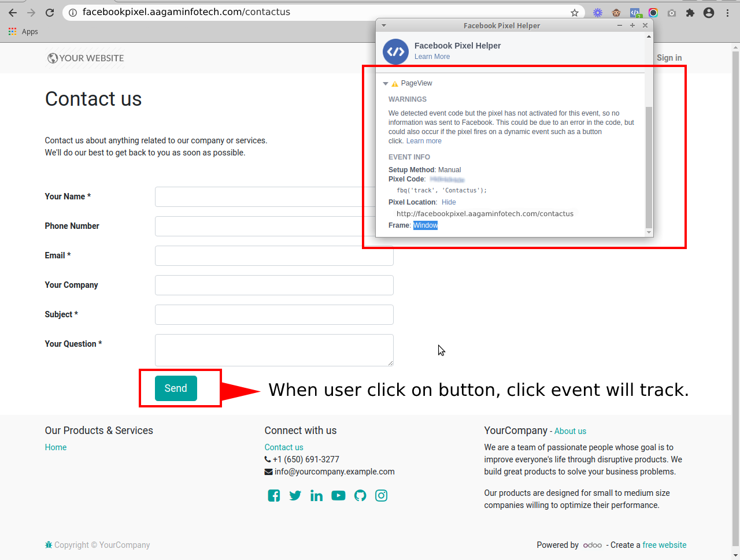Open the About us link
740x560 pixels.
[570, 431]
